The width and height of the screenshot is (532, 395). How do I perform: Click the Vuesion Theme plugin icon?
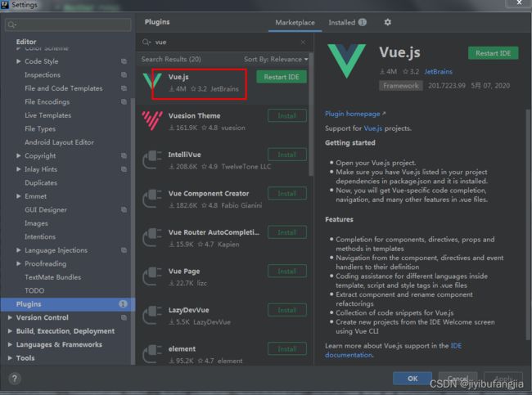tap(152, 120)
